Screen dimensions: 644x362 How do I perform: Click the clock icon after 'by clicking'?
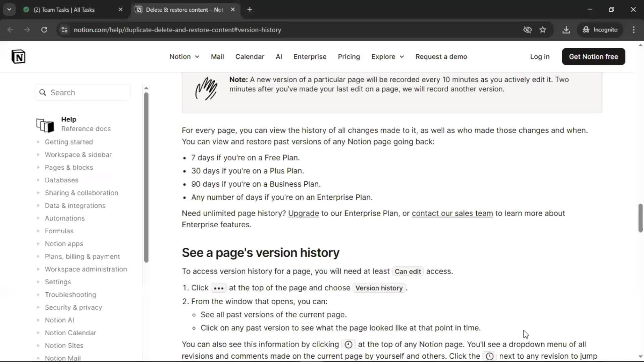pyautogui.click(x=348, y=345)
